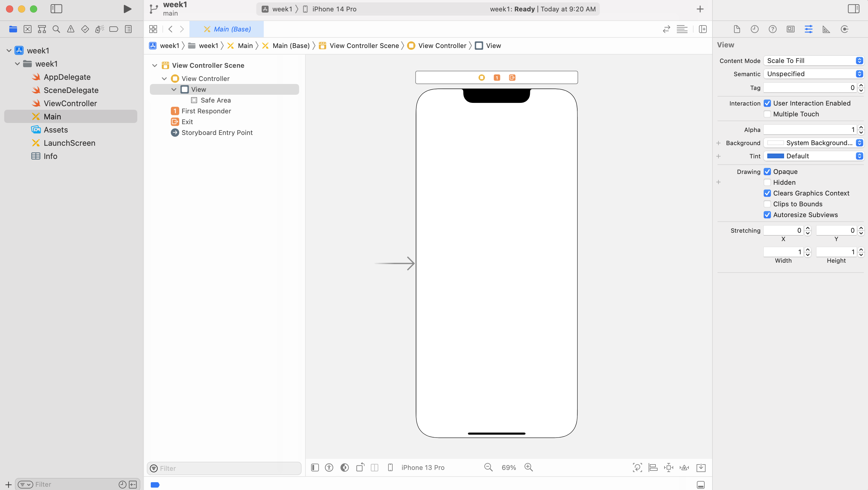This screenshot has width=868, height=490.
Task: Open the File inspector
Action: 737,29
